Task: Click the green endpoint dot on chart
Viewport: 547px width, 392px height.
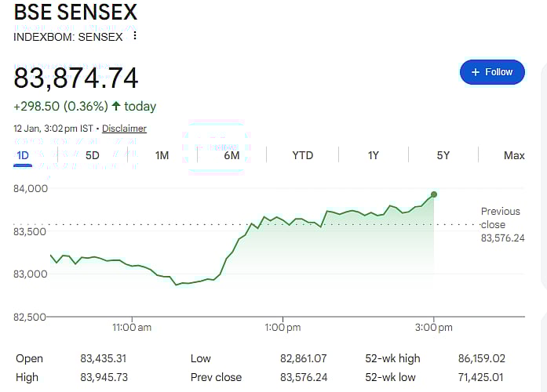Action: click(434, 194)
